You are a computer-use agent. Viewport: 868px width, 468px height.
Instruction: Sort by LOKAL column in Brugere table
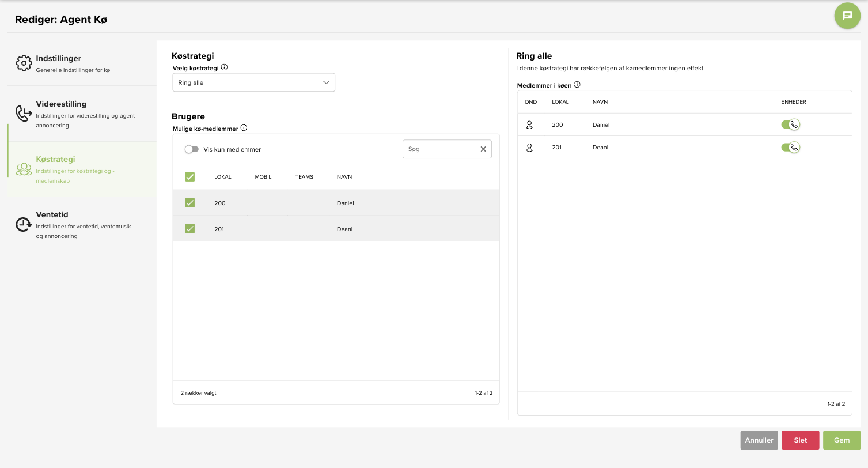[222, 177]
